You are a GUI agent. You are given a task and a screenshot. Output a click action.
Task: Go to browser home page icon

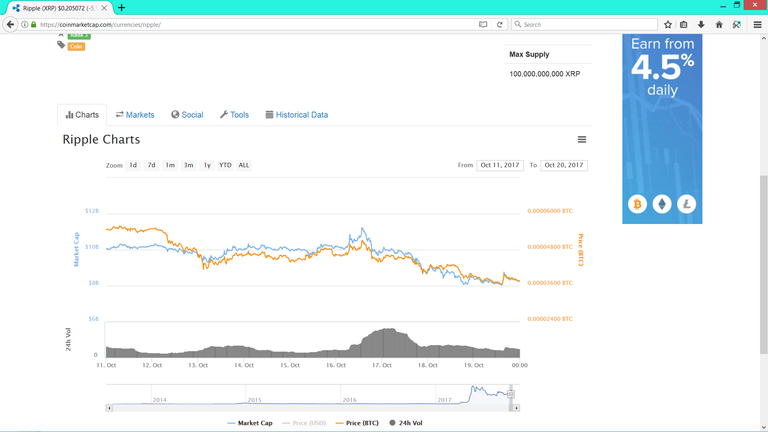[x=719, y=24]
